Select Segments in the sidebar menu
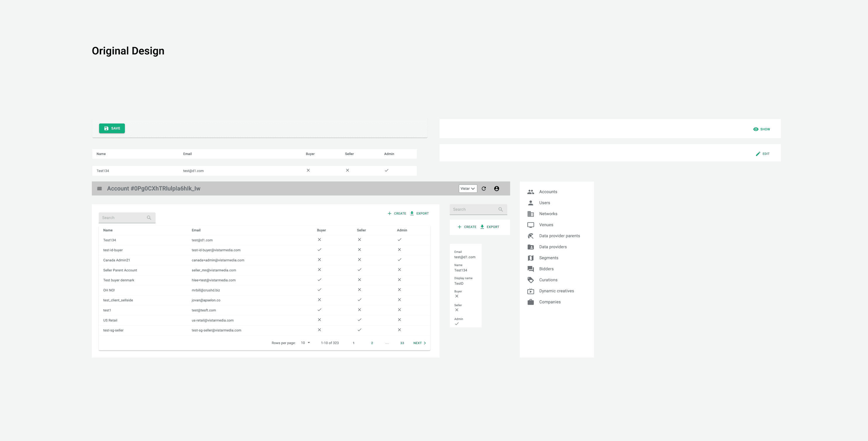 (x=548, y=258)
